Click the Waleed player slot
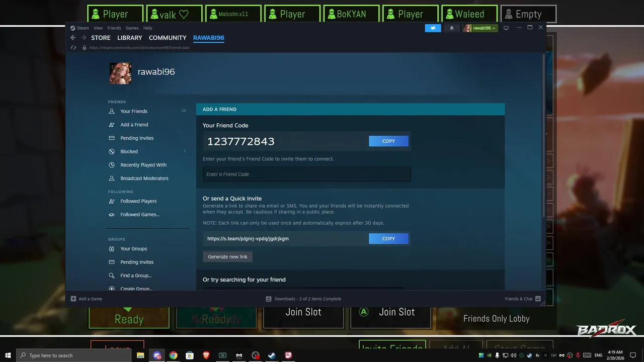The height and width of the screenshot is (362, 644). (469, 14)
